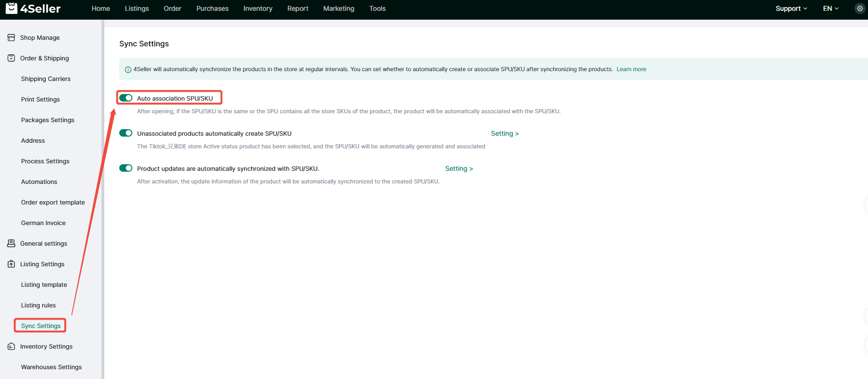Open Warehouses Settings in sidebar

[51, 367]
